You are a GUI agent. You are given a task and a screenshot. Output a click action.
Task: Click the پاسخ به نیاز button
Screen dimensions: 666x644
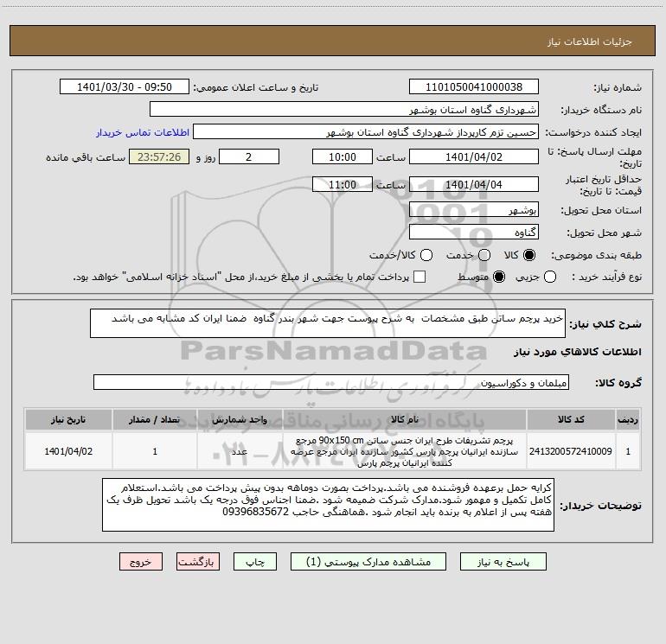[x=503, y=562]
